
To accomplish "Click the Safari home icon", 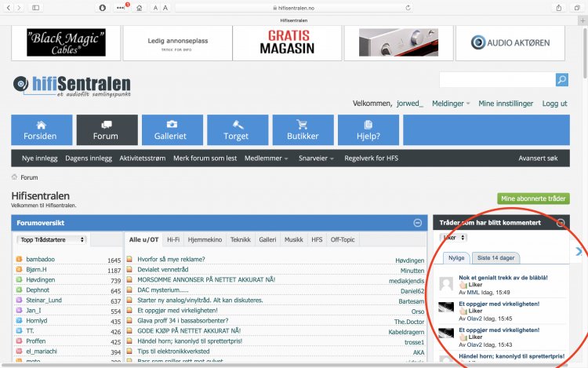I will [139, 8].
